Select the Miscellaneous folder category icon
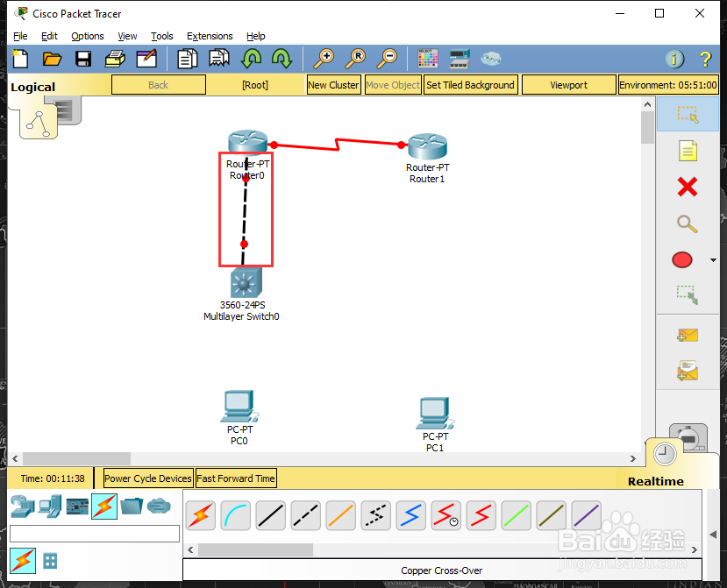 pos(132,506)
